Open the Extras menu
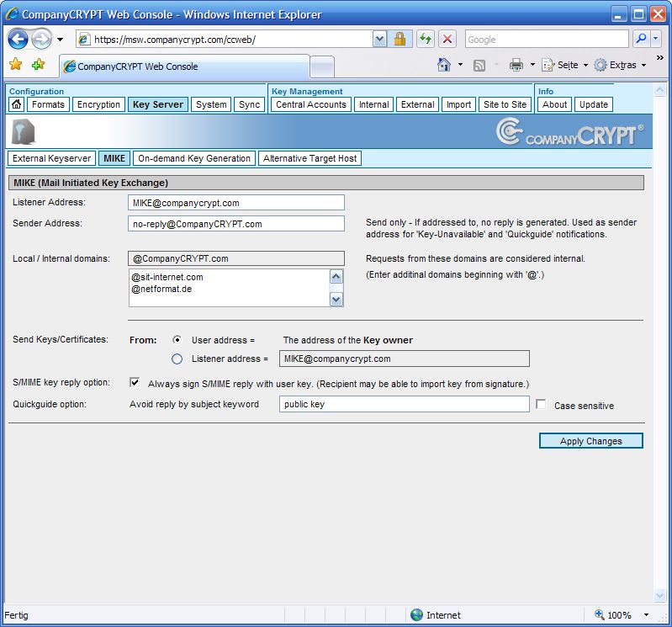This screenshot has width=672, height=627. [620, 65]
